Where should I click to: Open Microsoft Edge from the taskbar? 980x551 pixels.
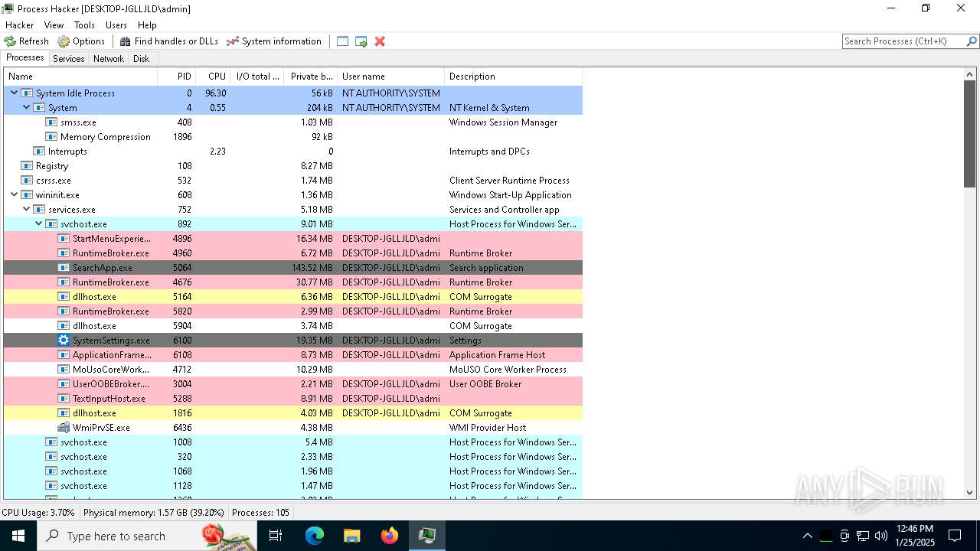(x=315, y=536)
